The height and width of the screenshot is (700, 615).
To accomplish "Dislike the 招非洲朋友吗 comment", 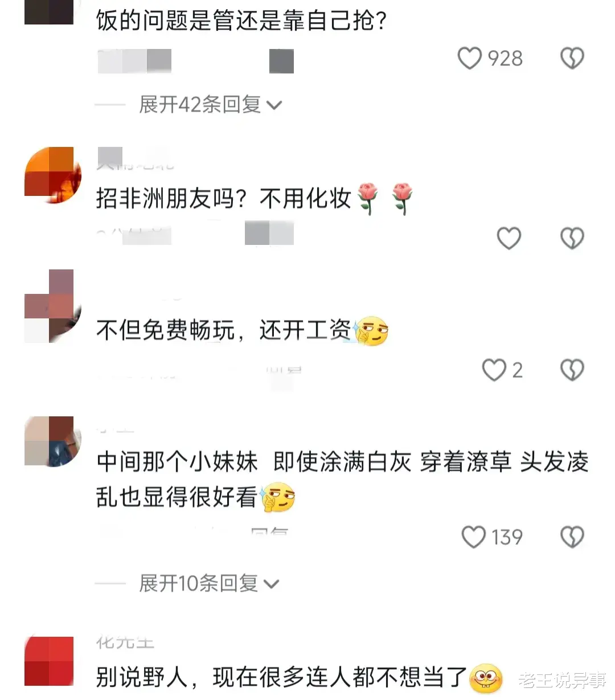I will [x=572, y=238].
